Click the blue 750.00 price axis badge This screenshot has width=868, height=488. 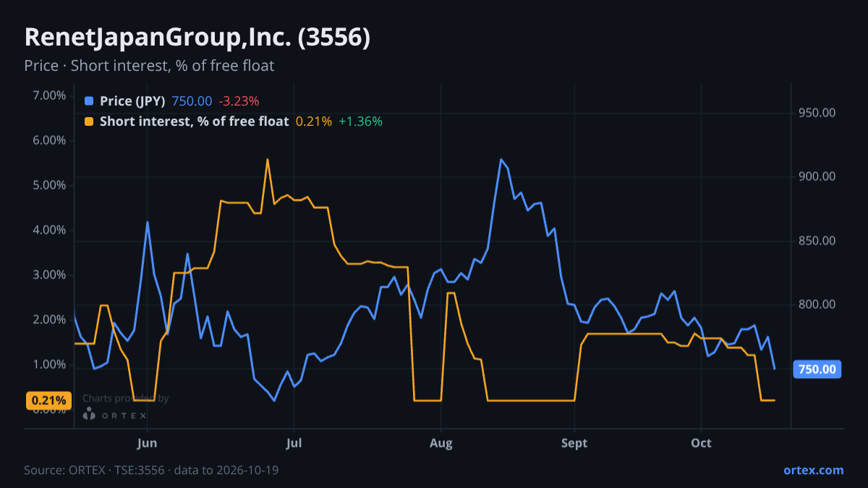pyautogui.click(x=817, y=369)
